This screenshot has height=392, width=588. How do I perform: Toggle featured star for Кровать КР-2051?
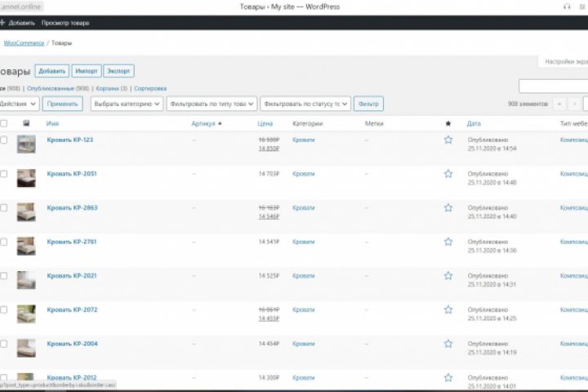coord(448,174)
